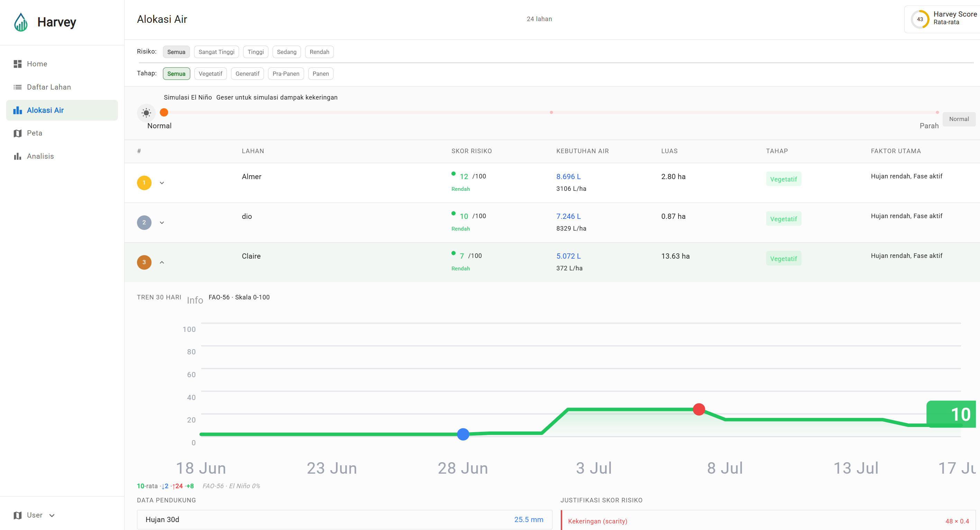Image resolution: width=980 pixels, height=530 pixels.
Task: Collapse the Claire row chevron
Action: click(162, 262)
